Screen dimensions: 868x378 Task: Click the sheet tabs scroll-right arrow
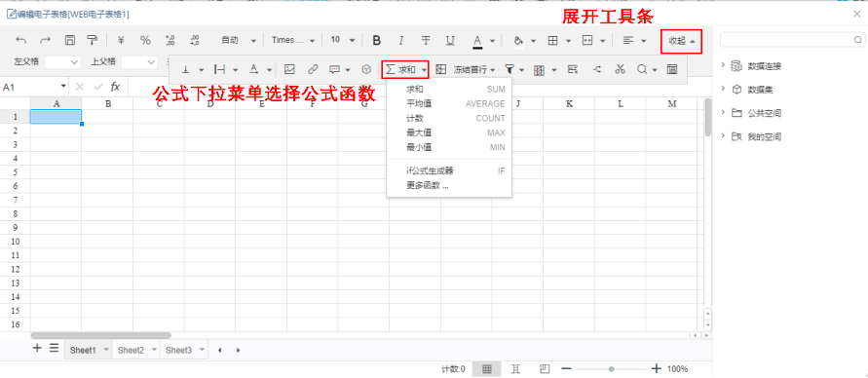(238, 350)
